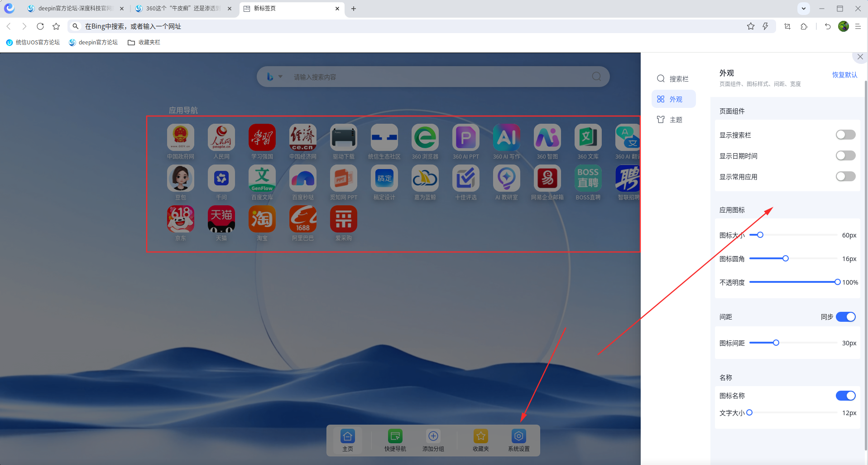Enable the 显示搜索栏 switch
Screen dimensions: 868x465
point(845,135)
